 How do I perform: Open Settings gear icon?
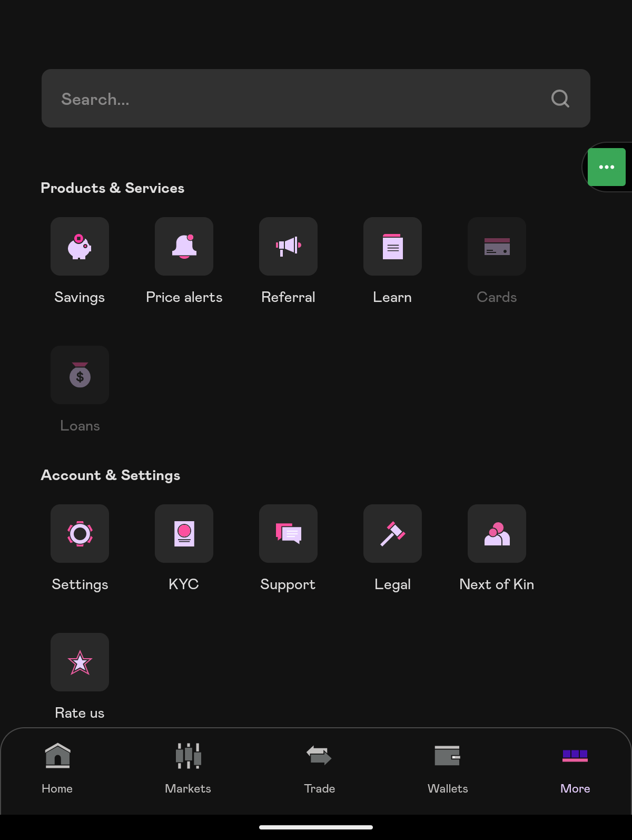pyautogui.click(x=80, y=533)
